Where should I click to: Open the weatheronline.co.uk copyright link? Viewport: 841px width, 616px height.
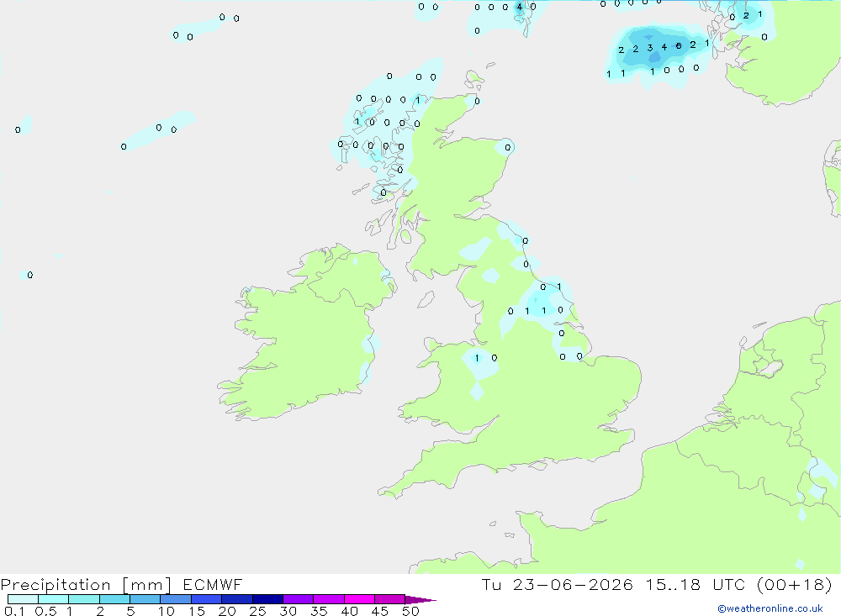(x=770, y=608)
